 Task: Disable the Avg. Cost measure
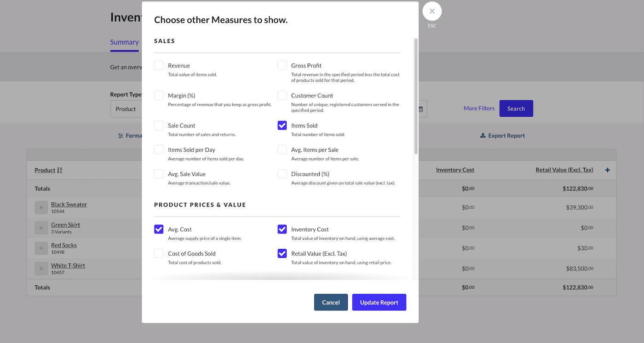coord(159,229)
